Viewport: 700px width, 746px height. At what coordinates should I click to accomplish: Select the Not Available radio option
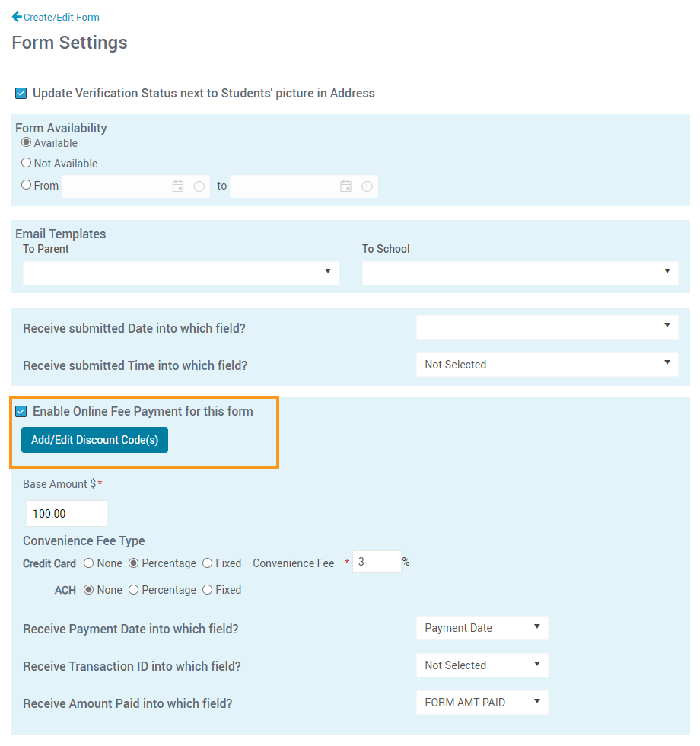[26, 163]
